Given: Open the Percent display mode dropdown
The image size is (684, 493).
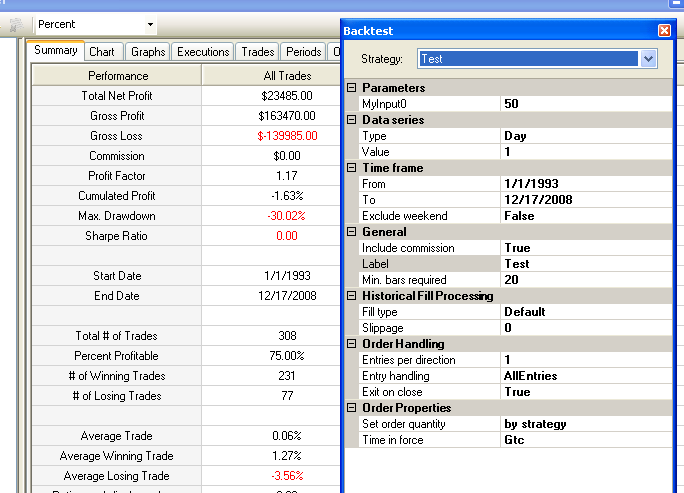Looking at the screenshot, I should [150, 24].
